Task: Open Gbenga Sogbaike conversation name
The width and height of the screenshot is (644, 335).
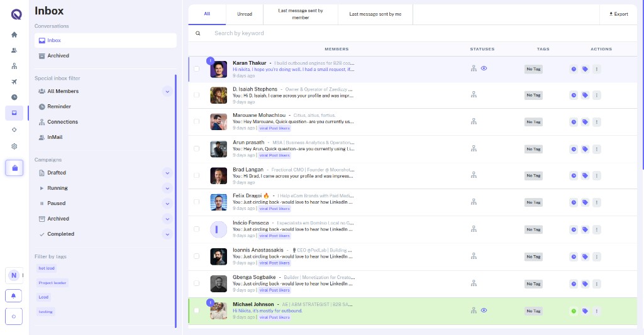Action: 254,277
